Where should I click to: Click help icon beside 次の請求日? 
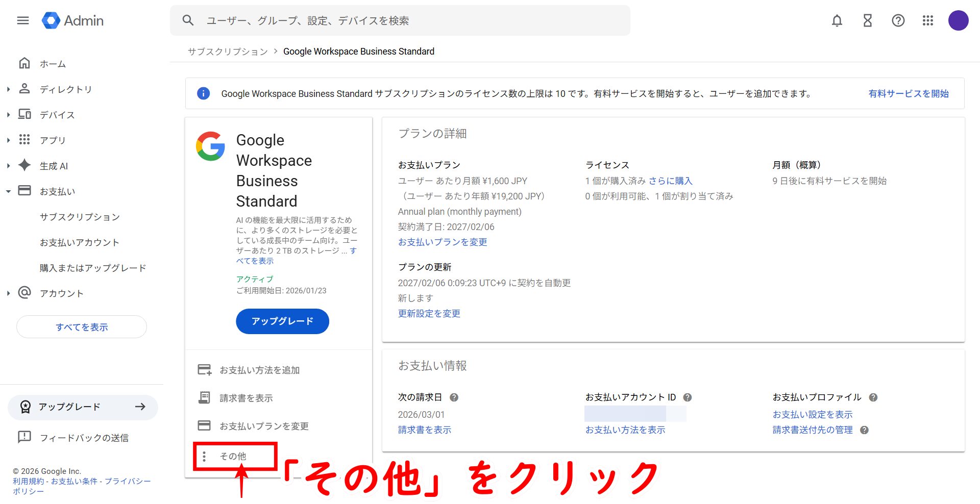pos(454,397)
